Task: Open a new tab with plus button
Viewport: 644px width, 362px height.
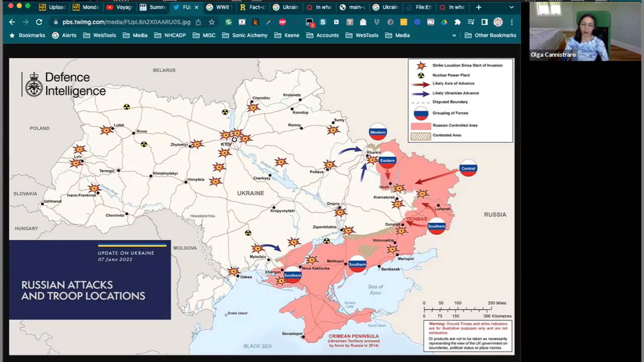Action: [x=478, y=7]
